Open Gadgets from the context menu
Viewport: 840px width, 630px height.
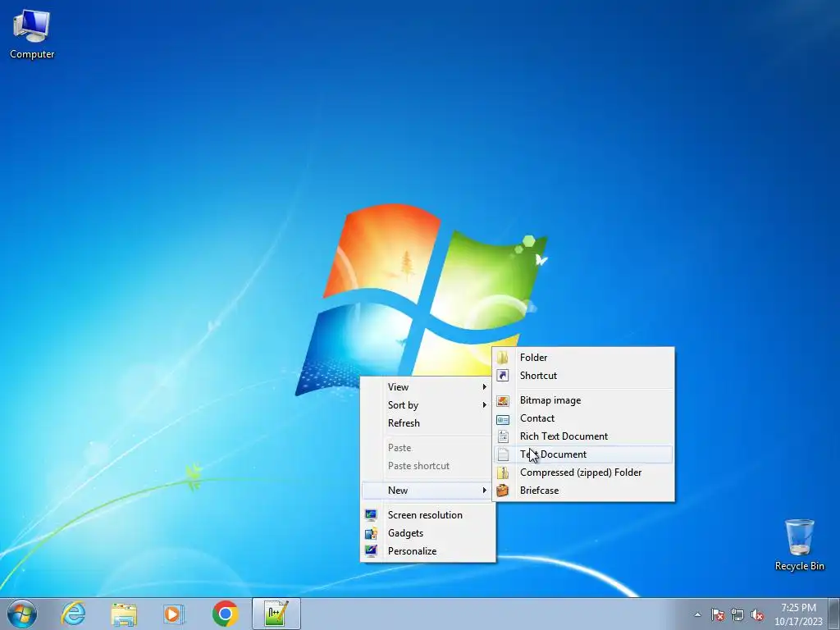tap(427, 533)
